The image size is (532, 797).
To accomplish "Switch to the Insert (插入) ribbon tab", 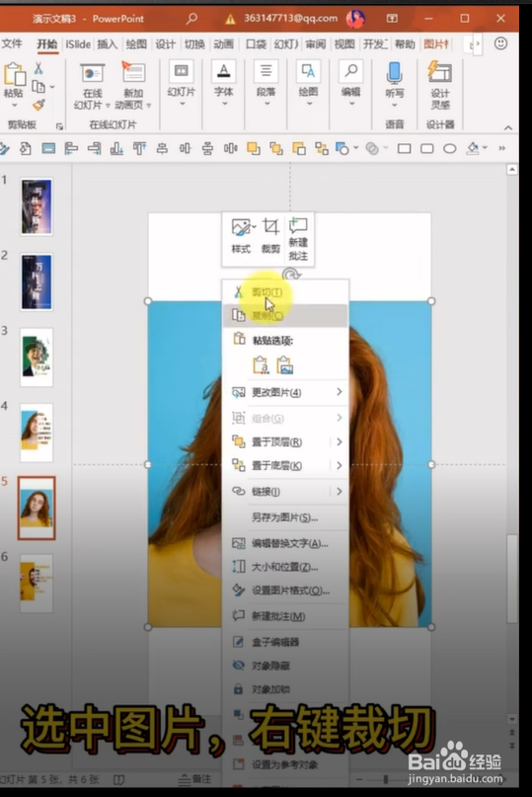I will [107, 44].
